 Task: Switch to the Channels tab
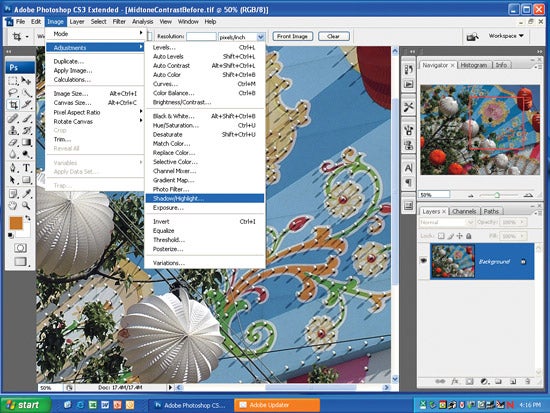pos(464,211)
